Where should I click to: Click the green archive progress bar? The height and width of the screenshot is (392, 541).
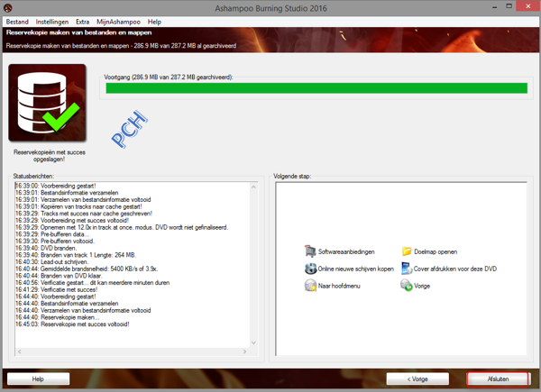click(316, 88)
